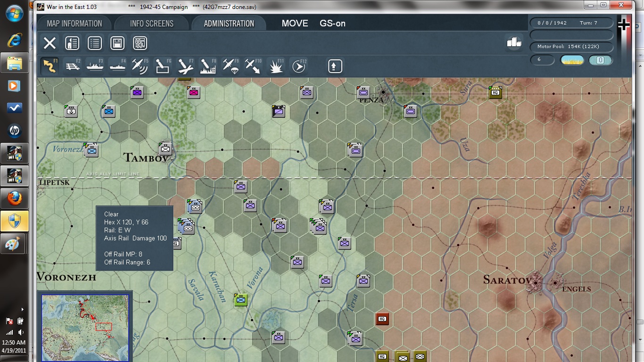Open the Map Information tab
Image resolution: width=644 pixels, height=362 pixels.
coord(74,24)
